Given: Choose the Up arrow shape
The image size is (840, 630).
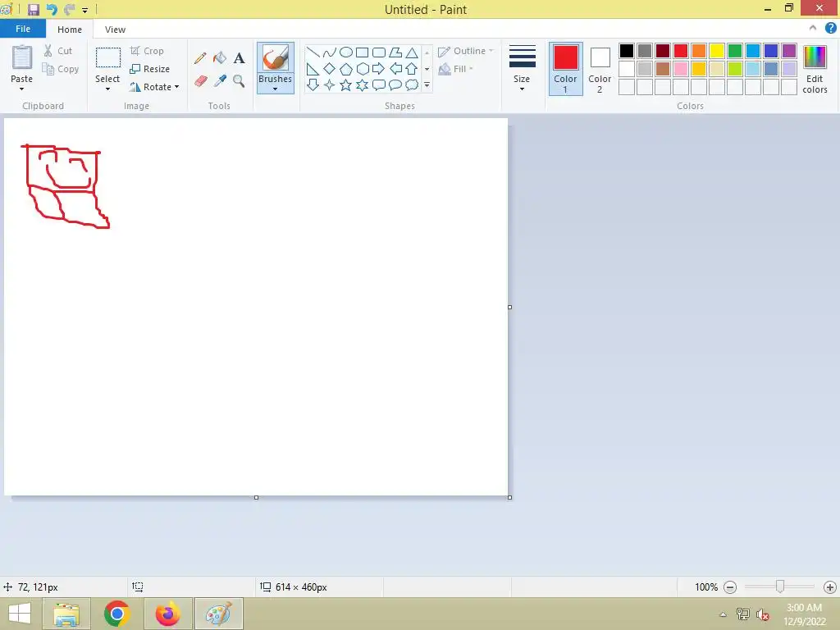Looking at the screenshot, I should coord(412,69).
